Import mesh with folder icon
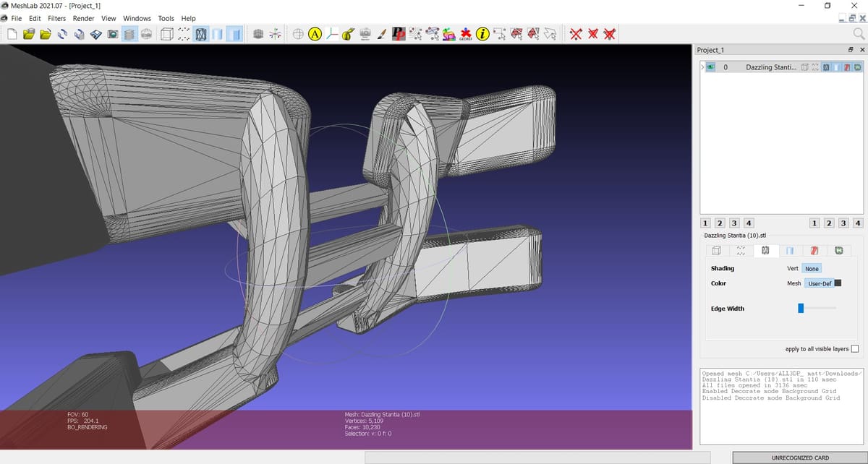Viewport: 868px width, 464px height. click(46, 34)
